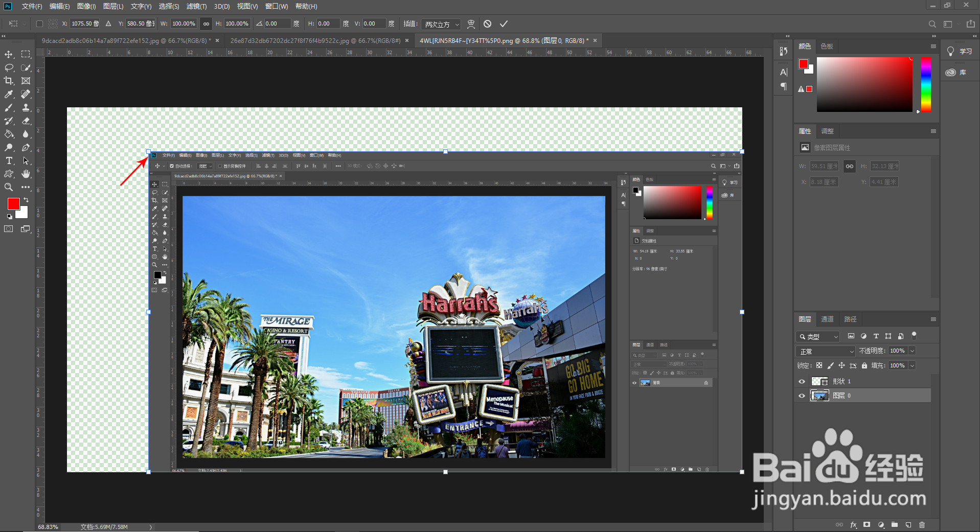Expand the status bar info arrow
Viewport: 980px width, 532px height.
[151, 527]
